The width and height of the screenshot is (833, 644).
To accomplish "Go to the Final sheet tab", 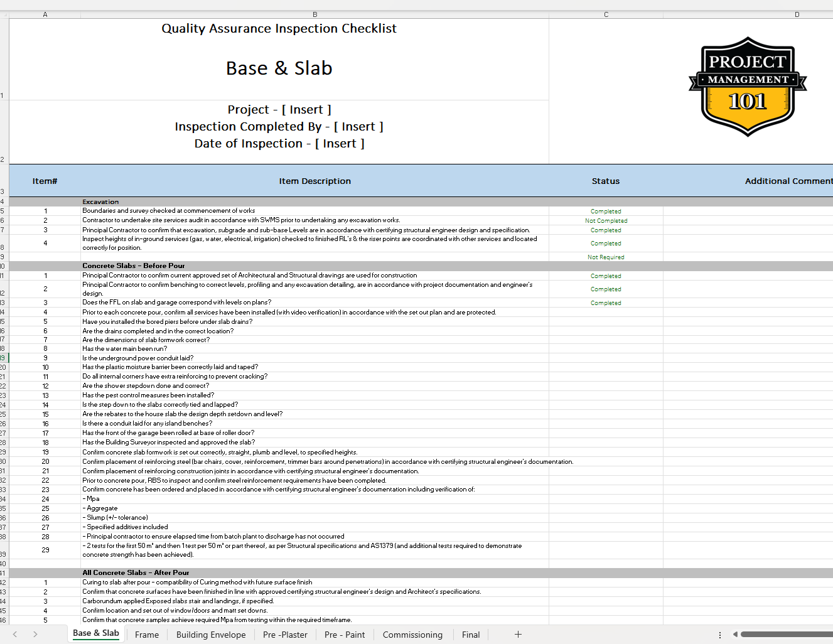I will click(x=470, y=635).
